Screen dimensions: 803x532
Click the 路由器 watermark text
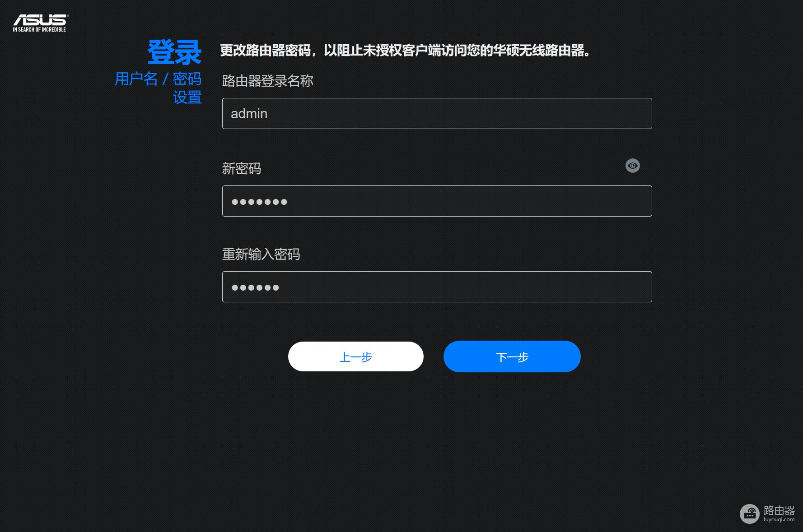point(779,510)
